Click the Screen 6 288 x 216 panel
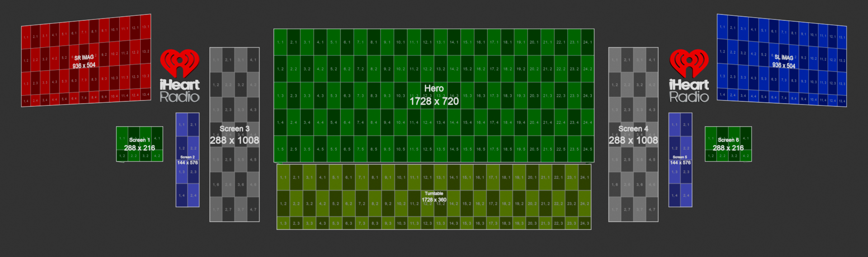868x257 pixels. [728, 144]
